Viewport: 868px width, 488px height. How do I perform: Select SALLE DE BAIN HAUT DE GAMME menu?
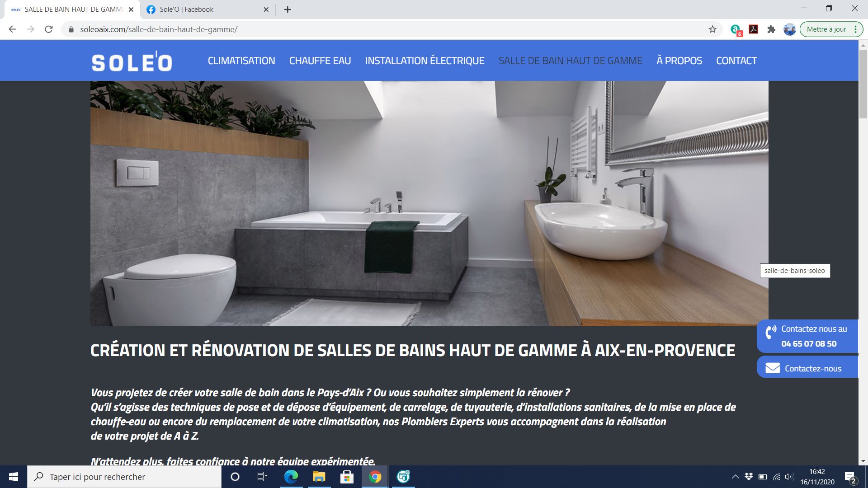coord(571,61)
